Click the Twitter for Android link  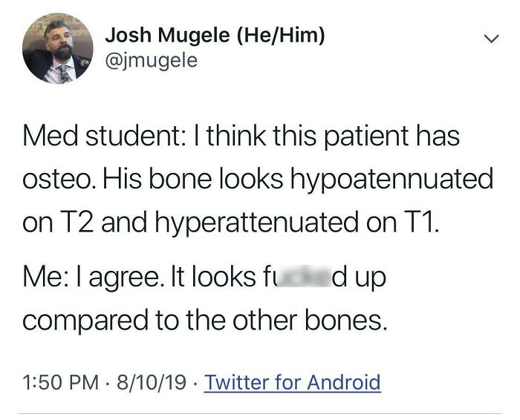(292, 382)
